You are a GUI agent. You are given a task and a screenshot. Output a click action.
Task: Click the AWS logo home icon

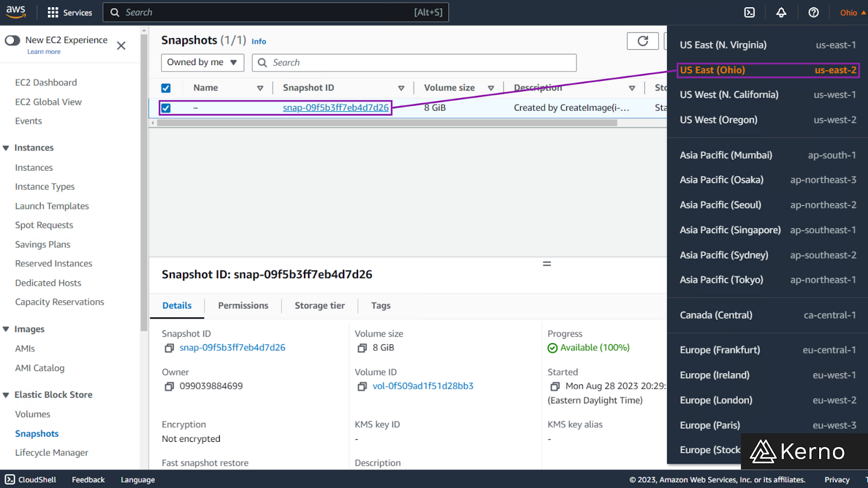click(x=16, y=12)
